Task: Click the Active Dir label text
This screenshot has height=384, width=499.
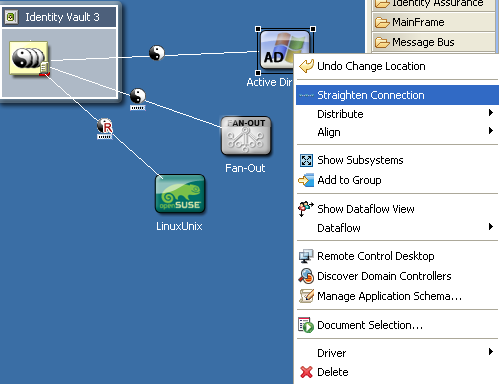Action: pyautogui.click(x=269, y=82)
